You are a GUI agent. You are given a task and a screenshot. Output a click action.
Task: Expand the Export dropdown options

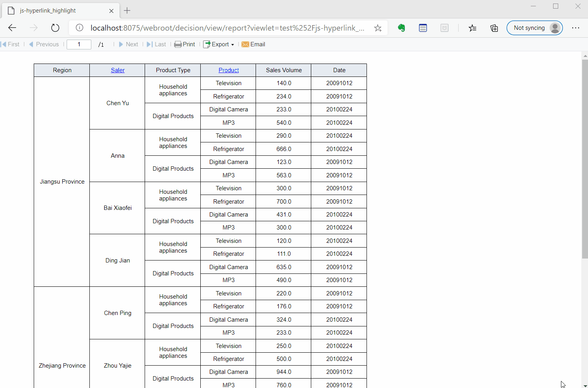coord(233,44)
